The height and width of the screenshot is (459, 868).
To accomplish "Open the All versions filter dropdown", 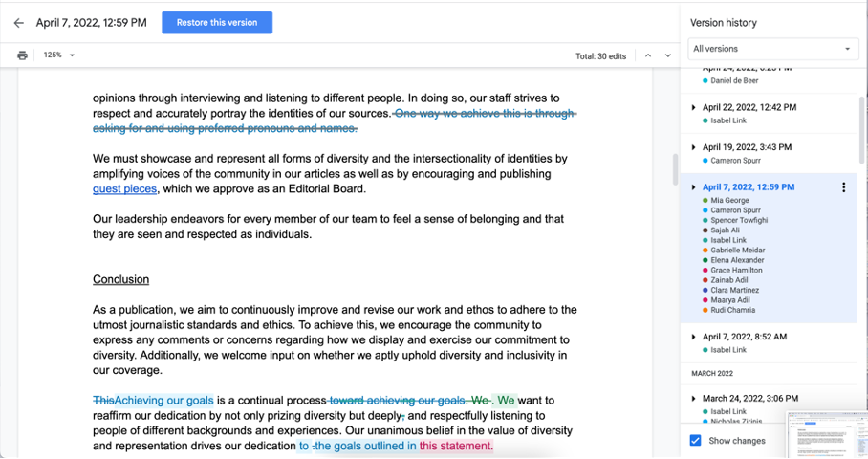I will pos(772,49).
